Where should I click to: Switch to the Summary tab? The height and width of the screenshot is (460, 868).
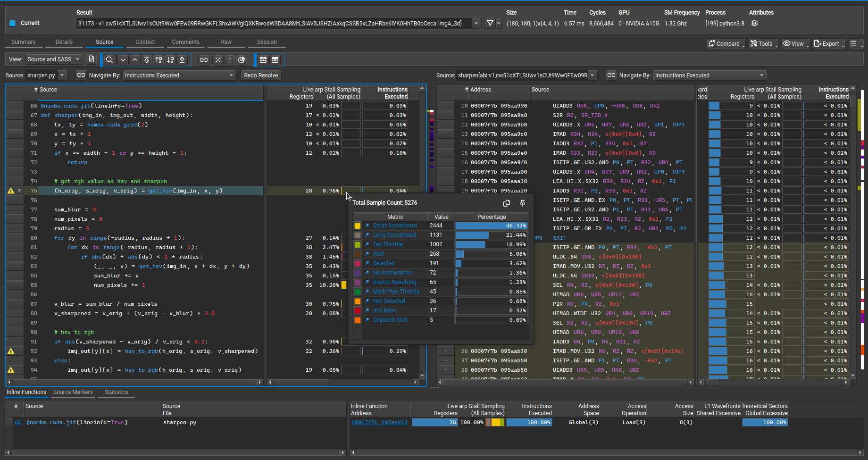click(x=23, y=42)
